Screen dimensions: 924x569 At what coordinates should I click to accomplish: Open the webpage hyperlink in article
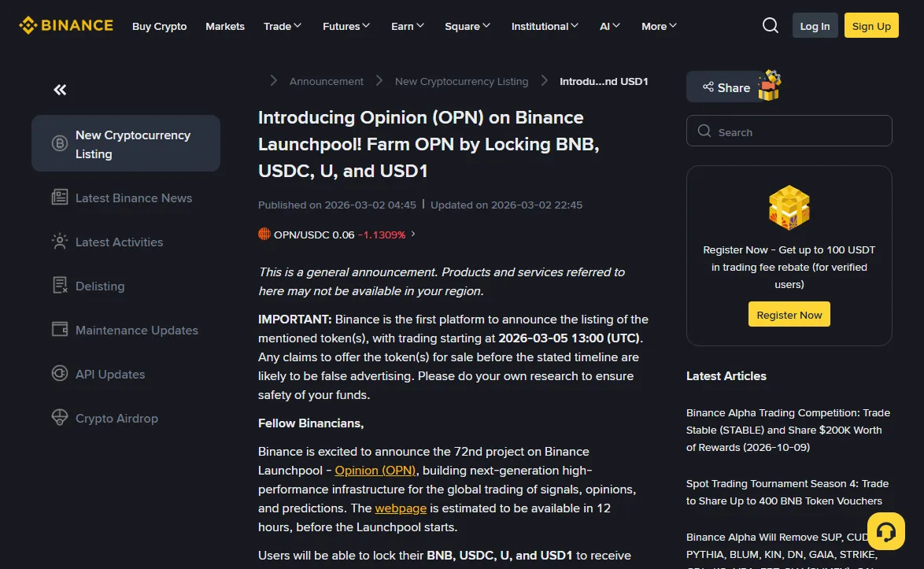[401, 508]
